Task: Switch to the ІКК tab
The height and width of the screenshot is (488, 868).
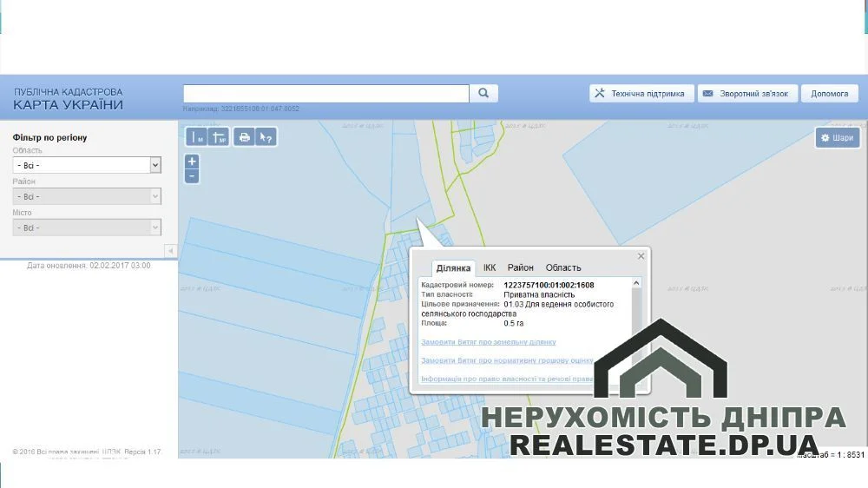Action: coord(490,267)
